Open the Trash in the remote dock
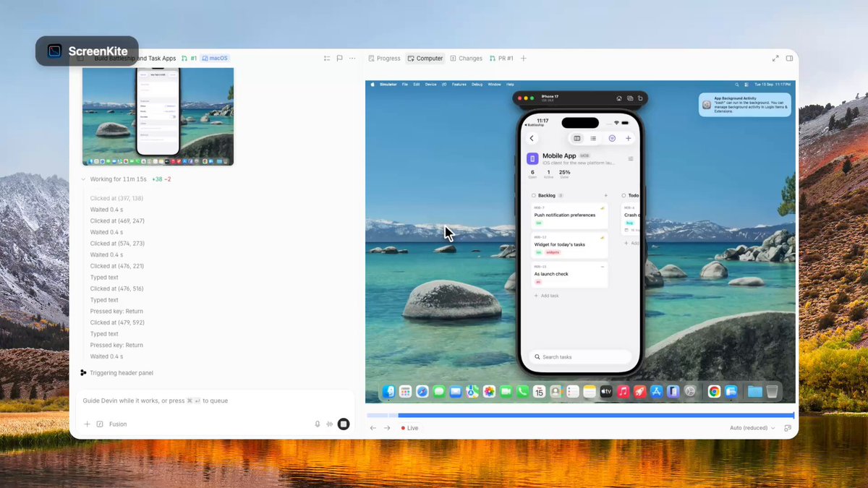Image resolution: width=868 pixels, height=488 pixels. coord(772,391)
